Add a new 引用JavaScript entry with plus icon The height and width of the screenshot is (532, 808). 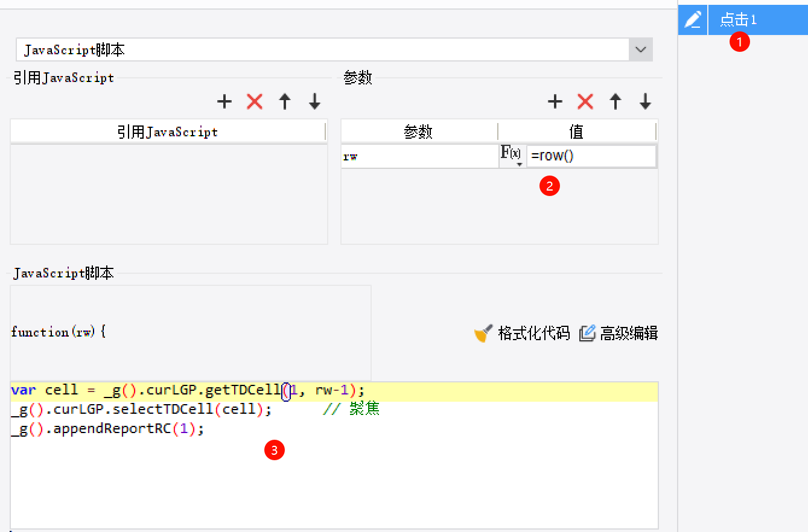[x=224, y=101]
